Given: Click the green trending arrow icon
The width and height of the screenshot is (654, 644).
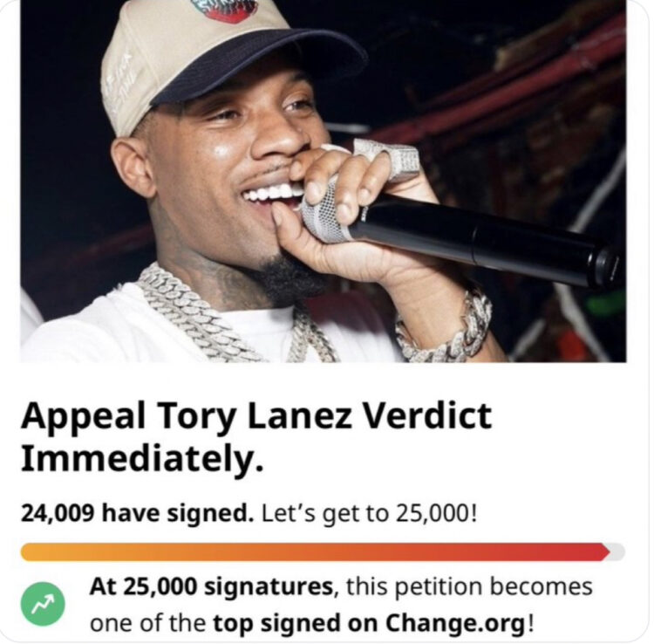Looking at the screenshot, I should click(x=43, y=605).
